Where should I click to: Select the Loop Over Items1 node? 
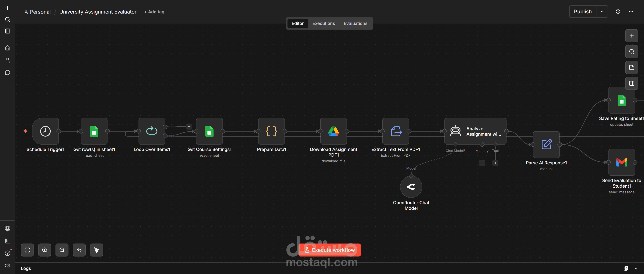(x=152, y=131)
